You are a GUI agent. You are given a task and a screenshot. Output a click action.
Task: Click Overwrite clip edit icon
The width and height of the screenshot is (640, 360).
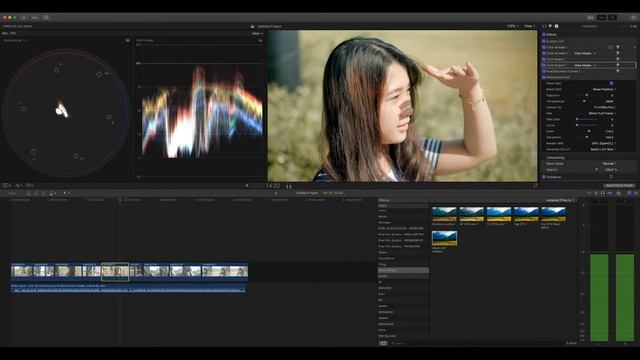pyautogui.click(x=51, y=193)
